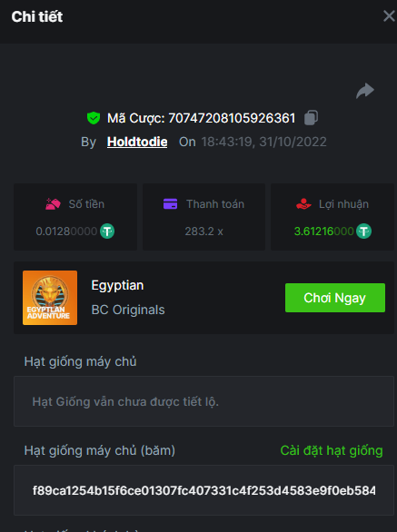The height and width of the screenshot is (532, 397).
Task: Close the Chi tiết details dialog
Action: (389, 16)
